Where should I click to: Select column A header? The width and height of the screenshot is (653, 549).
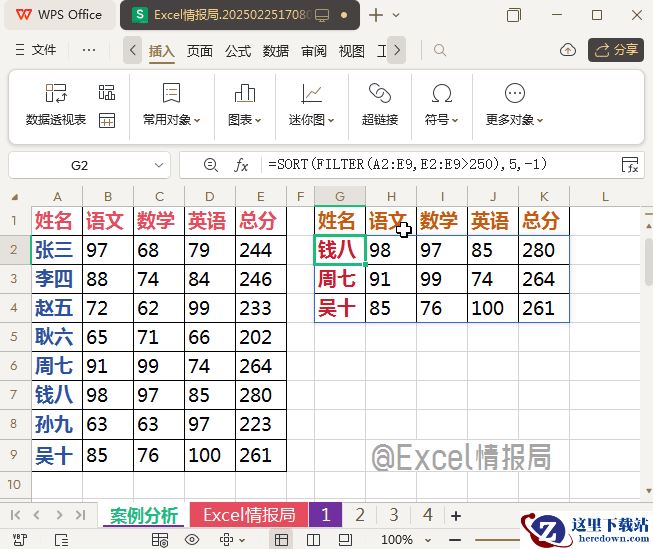(57, 196)
